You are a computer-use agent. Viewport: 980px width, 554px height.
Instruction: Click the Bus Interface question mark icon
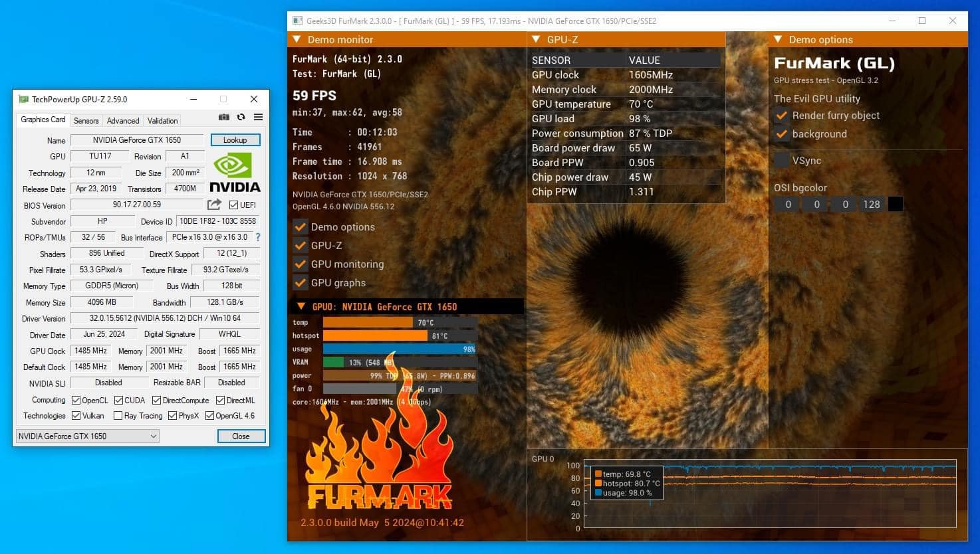click(x=258, y=237)
